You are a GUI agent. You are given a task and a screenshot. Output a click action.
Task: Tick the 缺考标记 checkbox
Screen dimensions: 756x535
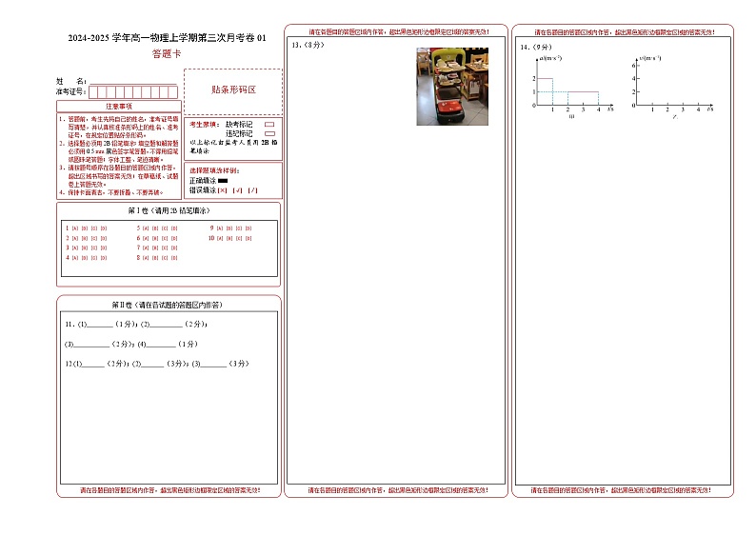point(269,124)
